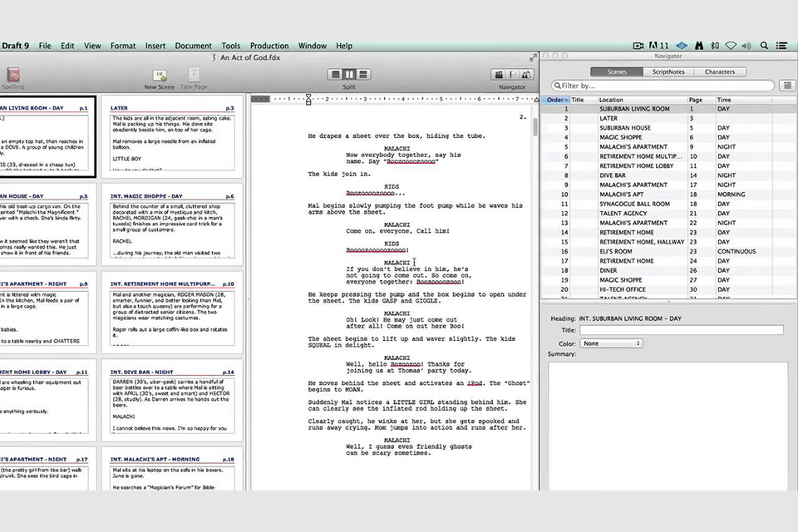Open the File menu
798x532 pixels.
[x=45, y=46]
